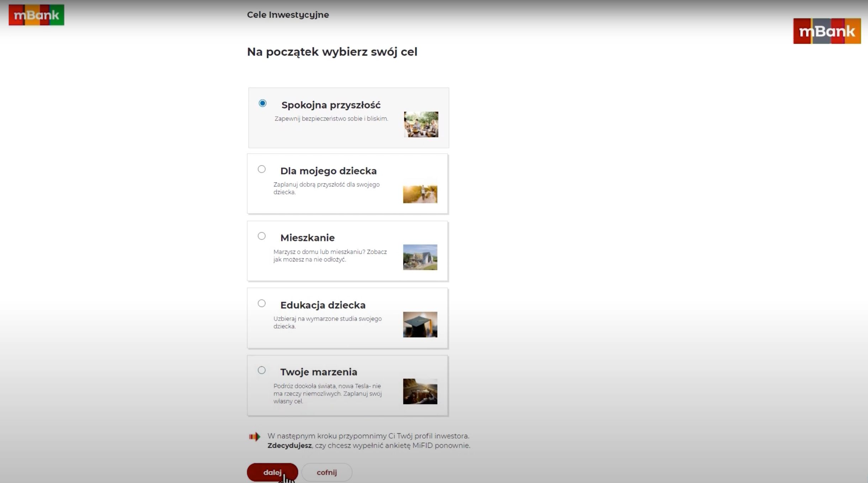Image resolution: width=868 pixels, height=483 pixels.
Task: Pick the Edukacja dziecka radio button
Action: (262, 303)
